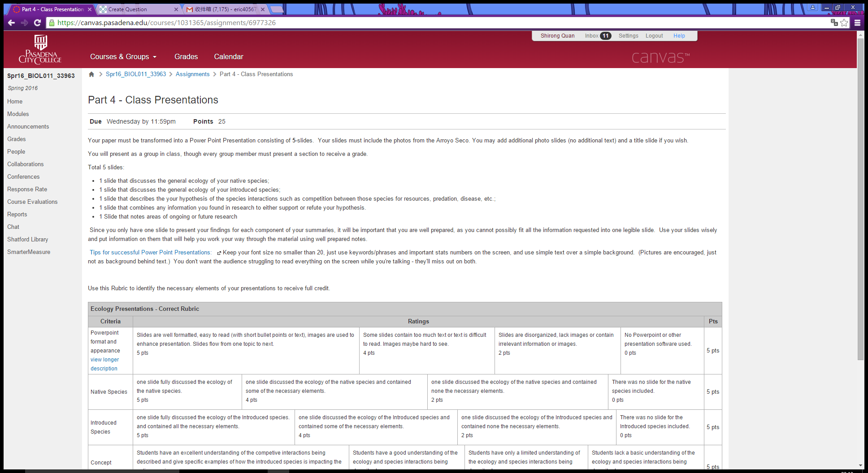Open the Inbox with 11 messages
Screen dimensions: 868x473
[x=598, y=36]
